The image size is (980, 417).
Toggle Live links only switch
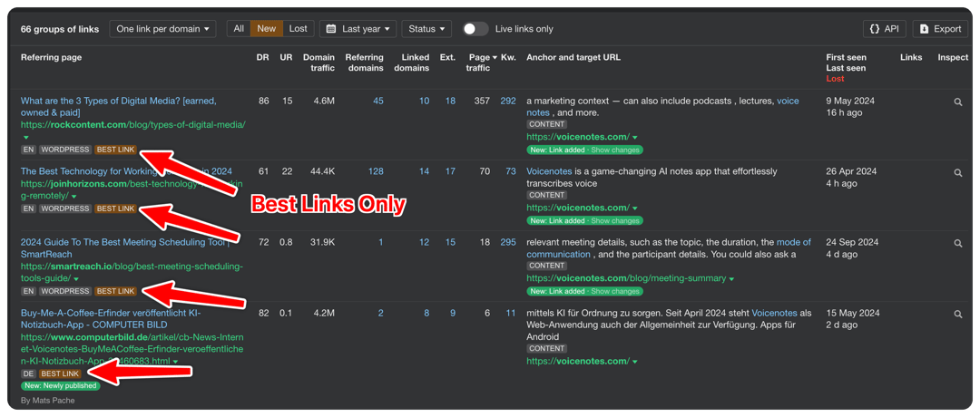[x=475, y=29]
